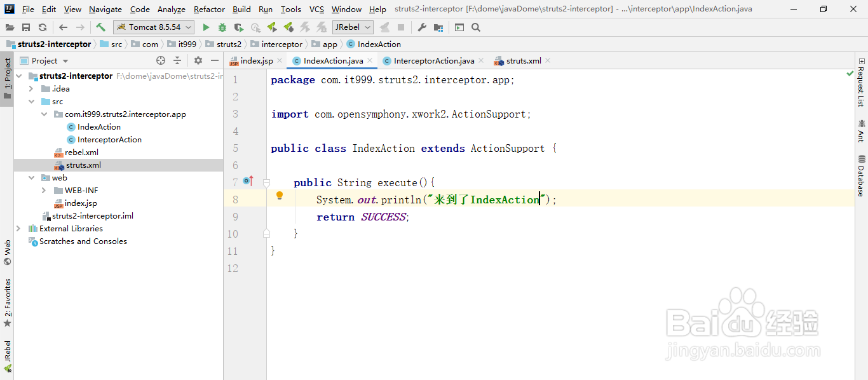Open the project folder icon in toolbar
This screenshot has height=380, width=868.
click(x=10, y=27)
